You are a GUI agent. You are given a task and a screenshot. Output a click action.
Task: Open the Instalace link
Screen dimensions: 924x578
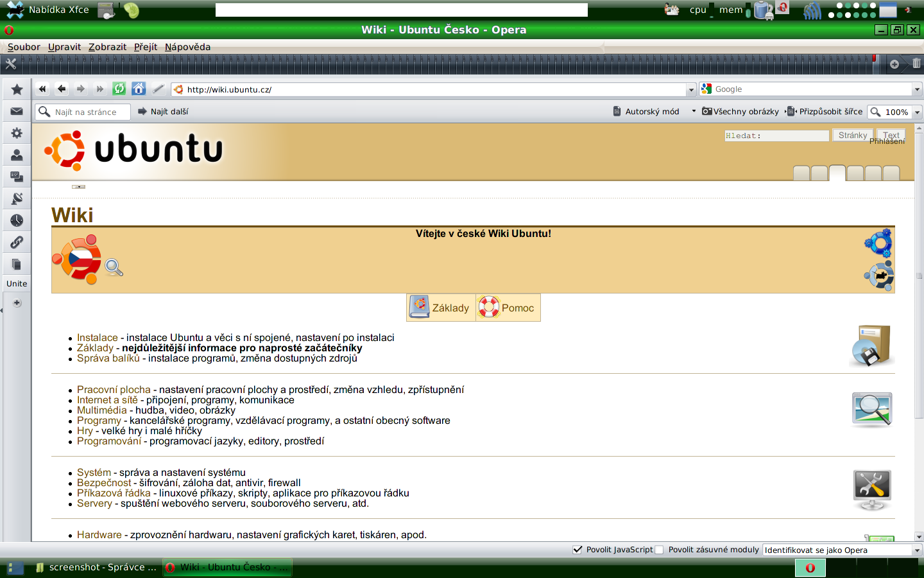[98, 338]
